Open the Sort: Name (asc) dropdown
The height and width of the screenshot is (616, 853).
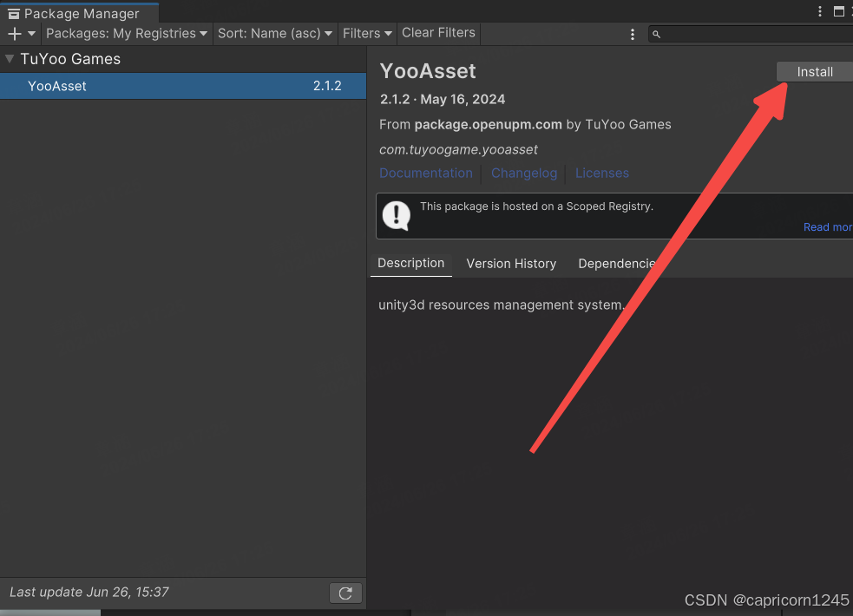click(275, 34)
